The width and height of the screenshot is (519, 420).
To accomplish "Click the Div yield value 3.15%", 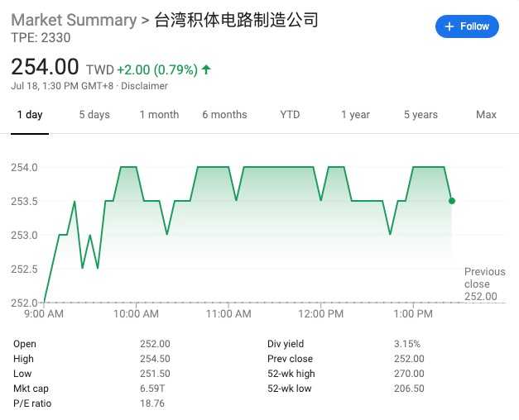I will coord(407,344).
